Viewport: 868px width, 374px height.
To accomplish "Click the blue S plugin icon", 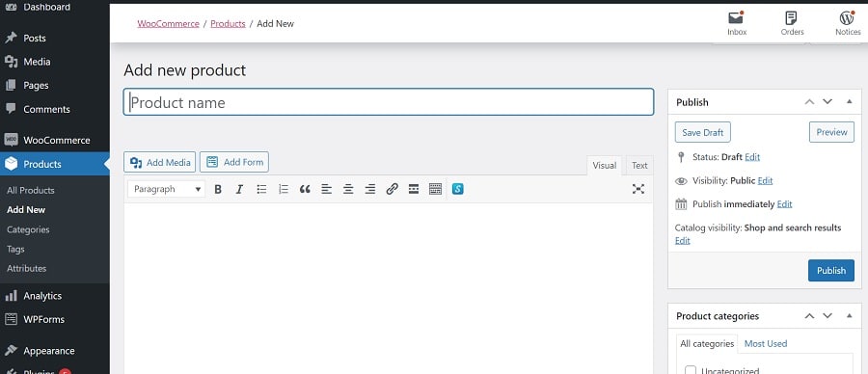I will (457, 189).
